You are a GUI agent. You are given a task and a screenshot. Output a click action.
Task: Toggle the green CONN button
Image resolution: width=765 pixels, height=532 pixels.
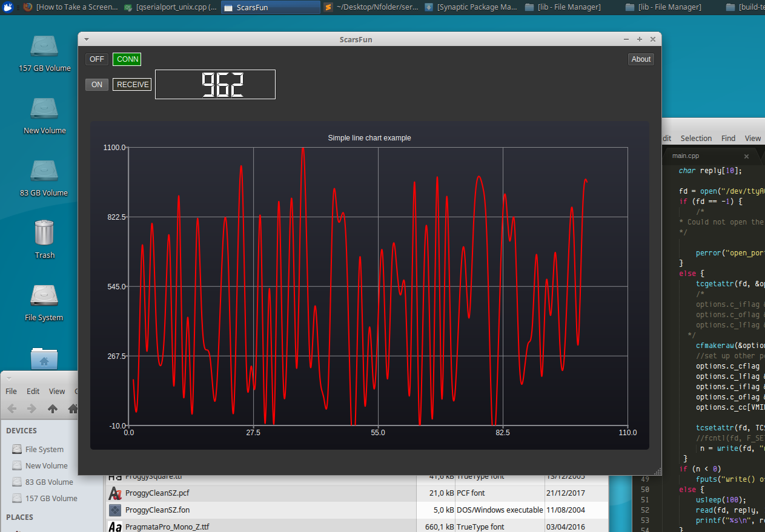point(127,59)
